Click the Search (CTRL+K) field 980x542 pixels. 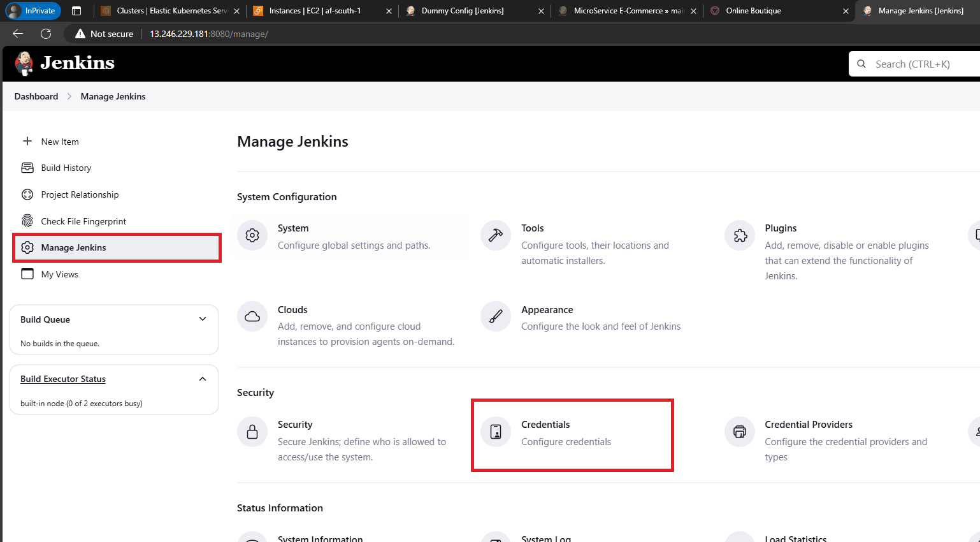tap(914, 64)
